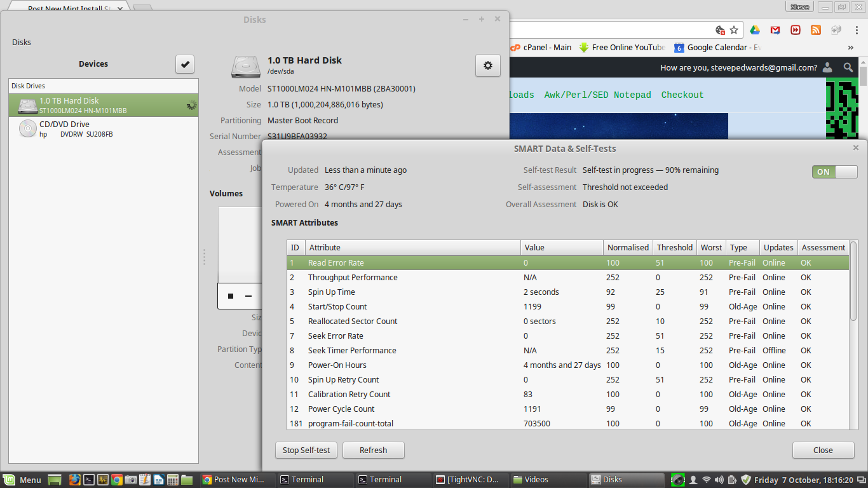Click the Stop Self-test button

pos(306,450)
